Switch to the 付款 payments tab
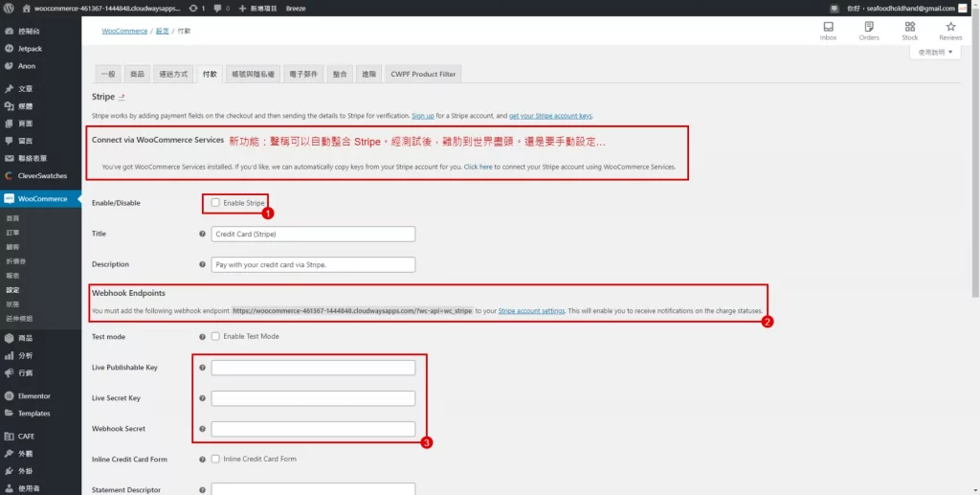This screenshot has height=495, width=980. (x=210, y=74)
